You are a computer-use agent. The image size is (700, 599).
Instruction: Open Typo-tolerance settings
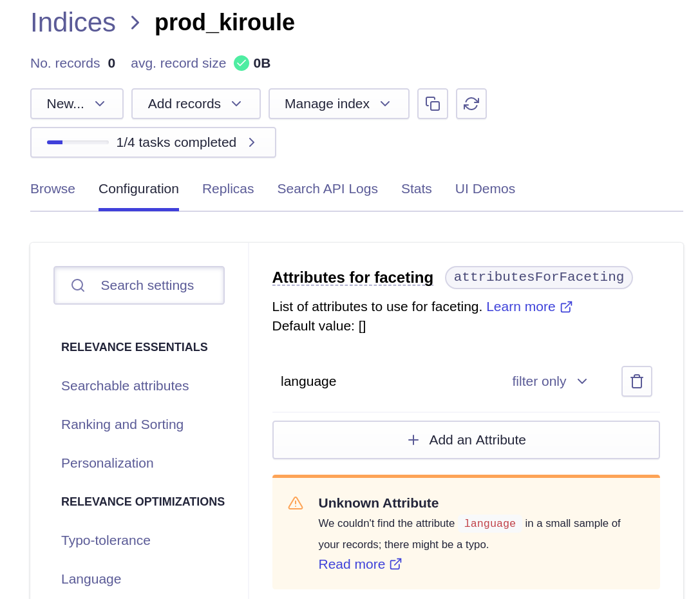(x=106, y=540)
